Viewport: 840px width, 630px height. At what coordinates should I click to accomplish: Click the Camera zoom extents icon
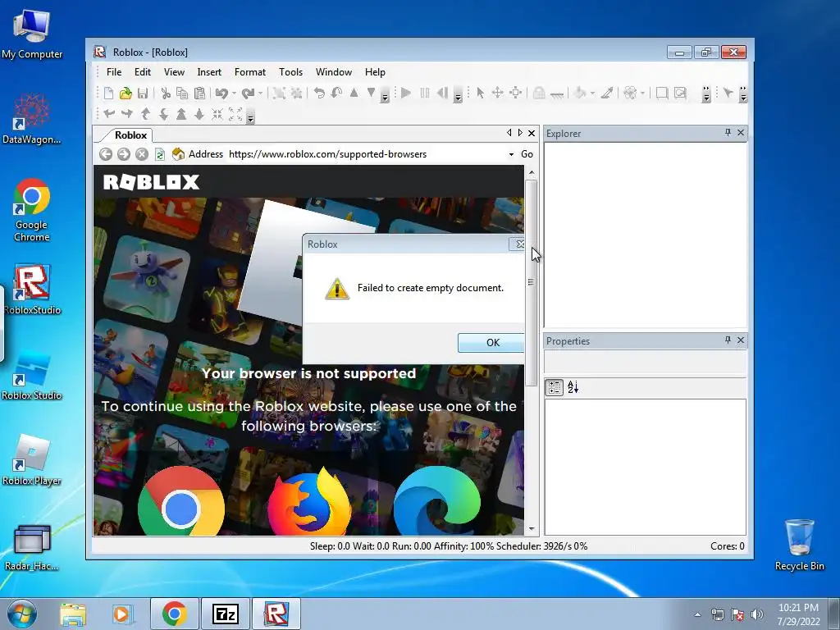point(235,113)
